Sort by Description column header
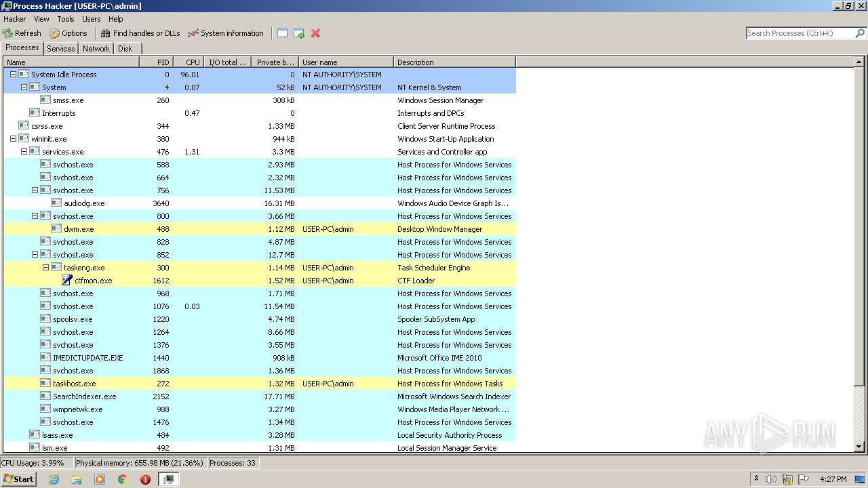This screenshot has width=868, height=488. pos(454,62)
